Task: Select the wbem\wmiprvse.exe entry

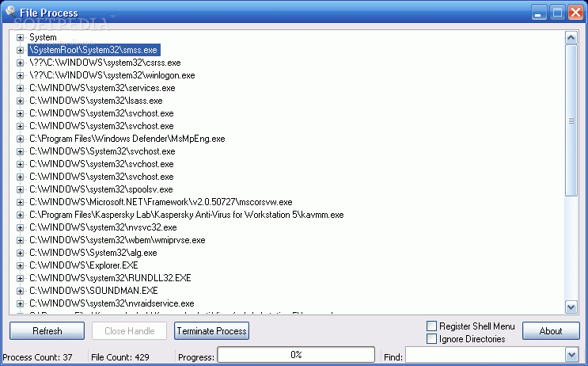Action: point(117,240)
